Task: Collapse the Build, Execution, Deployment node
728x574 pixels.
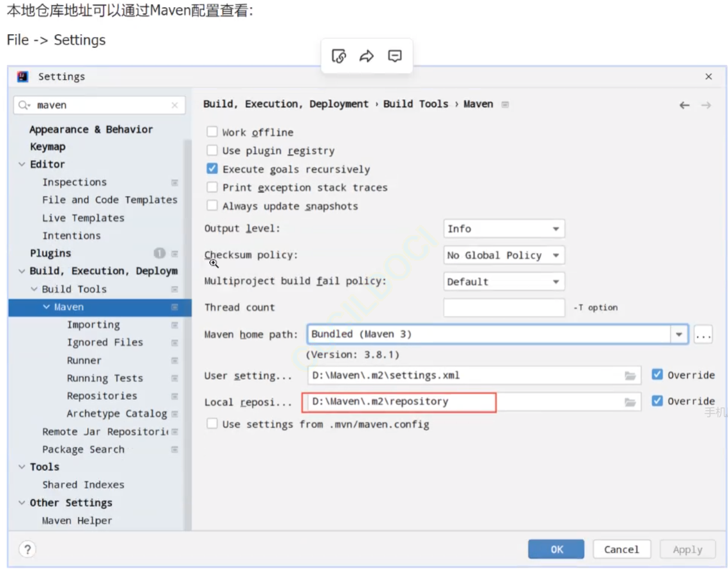Action: pos(22,272)
